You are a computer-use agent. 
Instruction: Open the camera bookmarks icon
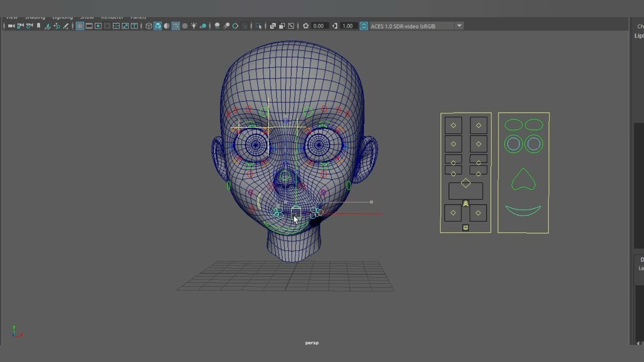pyautogui.click(x=38, y=26)
